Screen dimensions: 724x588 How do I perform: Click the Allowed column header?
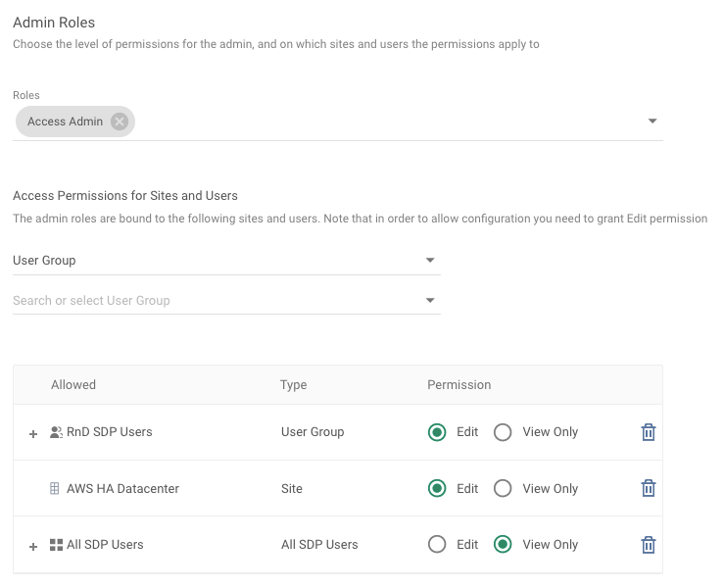click(73, 385)
